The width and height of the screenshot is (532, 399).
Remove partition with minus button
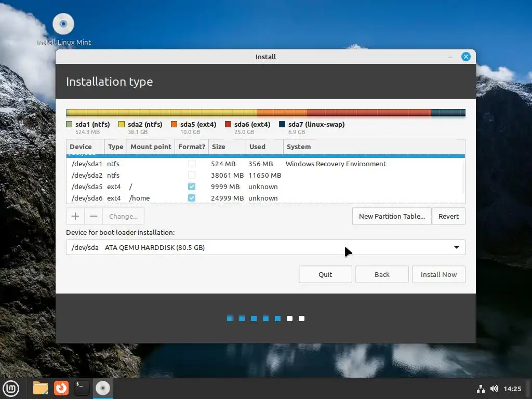click(94, 216)
